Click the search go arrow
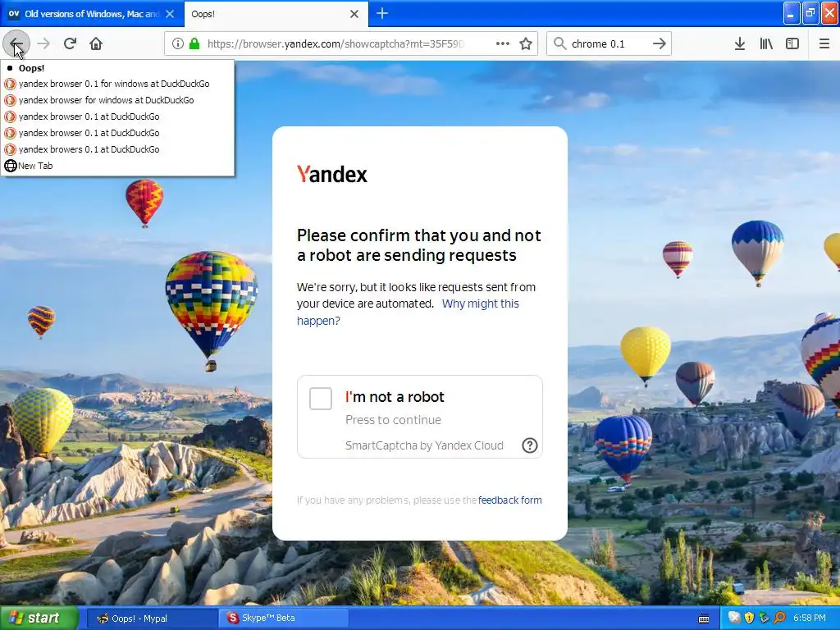This screenshot has width=840, height=630. [x=660, y=43]
